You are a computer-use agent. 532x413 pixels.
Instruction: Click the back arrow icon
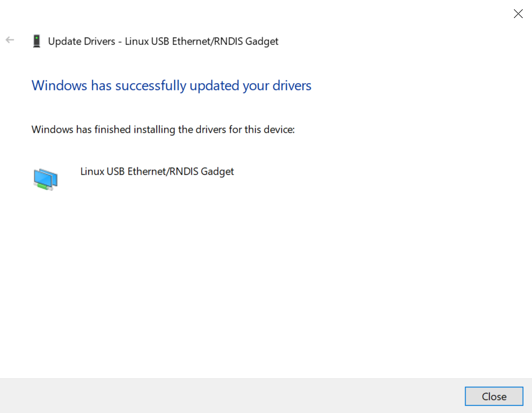point(10,40)
